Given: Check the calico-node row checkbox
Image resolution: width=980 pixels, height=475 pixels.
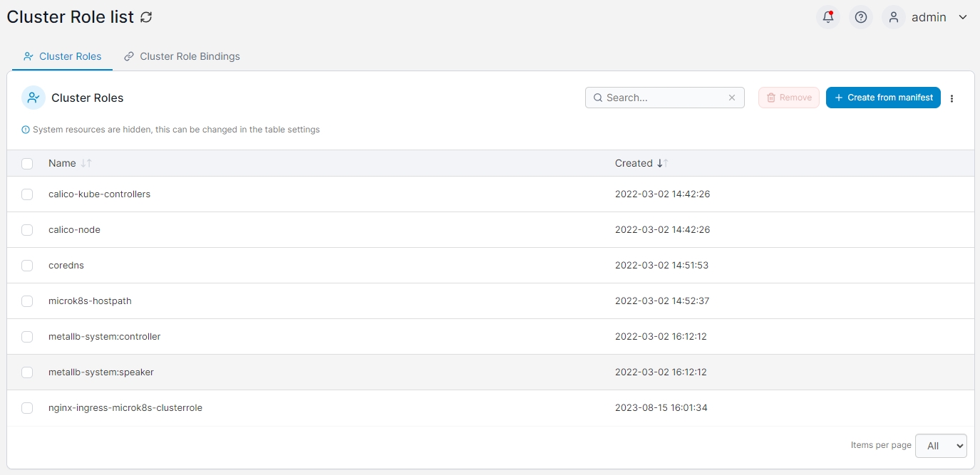Looking at the screenshot, I should click(27, 230).
